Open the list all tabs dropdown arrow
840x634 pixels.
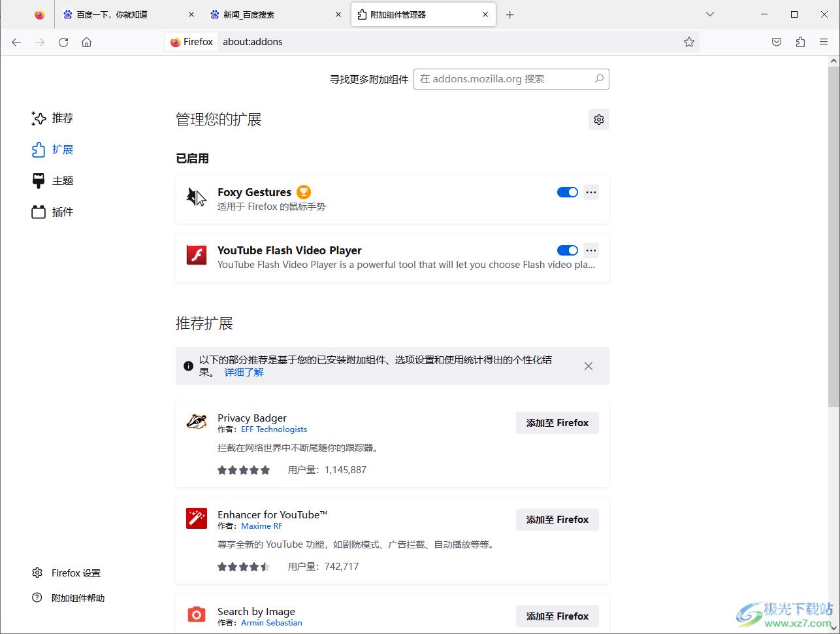[x=710, y=14]
